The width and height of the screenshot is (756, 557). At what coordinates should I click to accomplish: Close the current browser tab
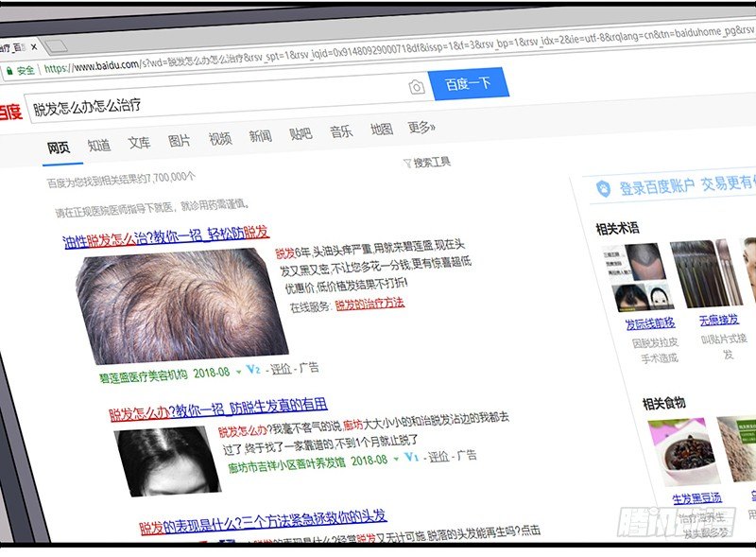click(x=34, y=47)
